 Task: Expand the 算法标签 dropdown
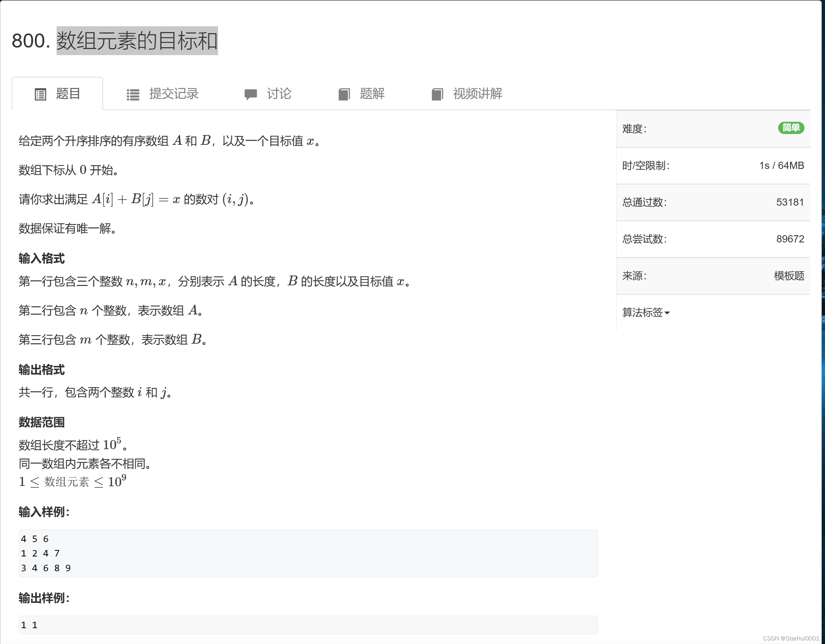click(642, 312)
